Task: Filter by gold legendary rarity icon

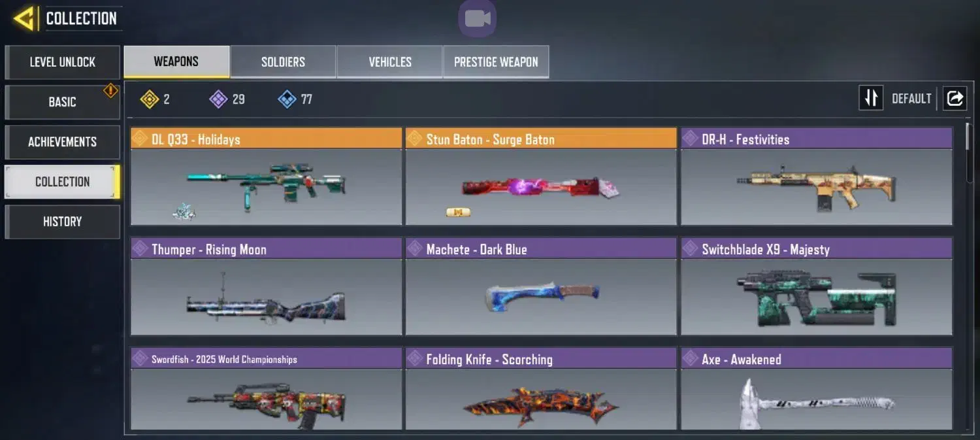Action: click(150, 99)
